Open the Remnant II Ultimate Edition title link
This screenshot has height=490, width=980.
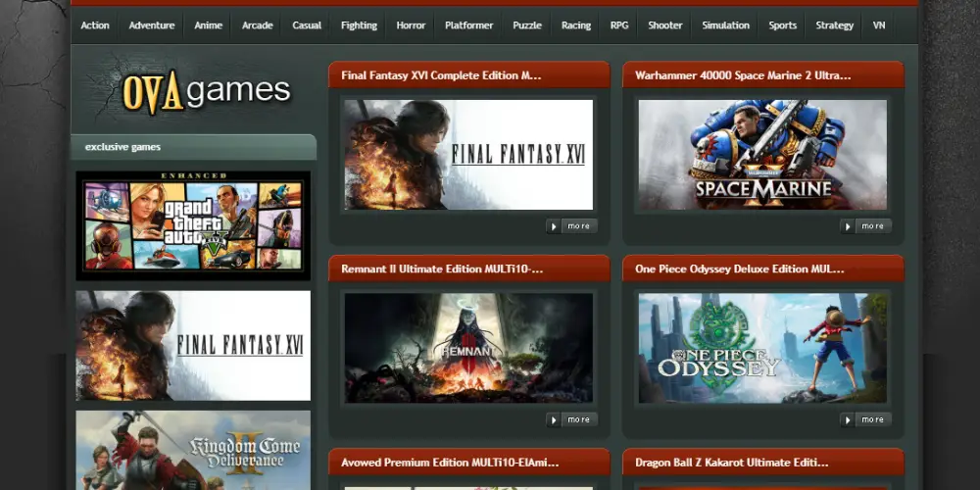442,269
